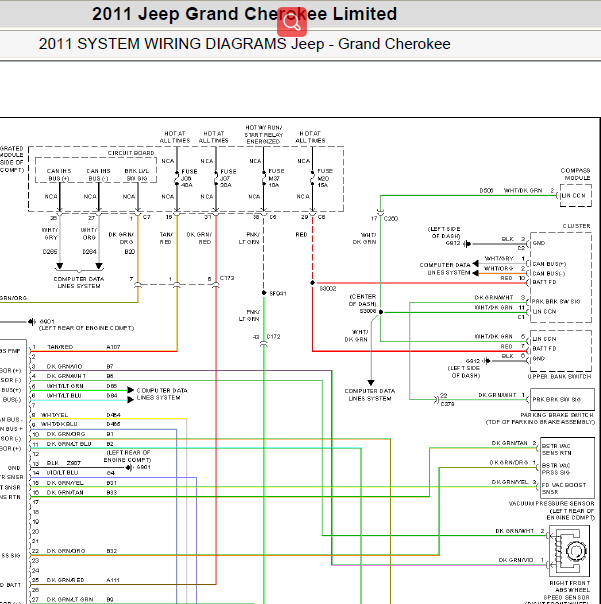Click the CAN IHS BUS(+) label
The width and height of the screenshot is (601, 604).
click(59, 174)
